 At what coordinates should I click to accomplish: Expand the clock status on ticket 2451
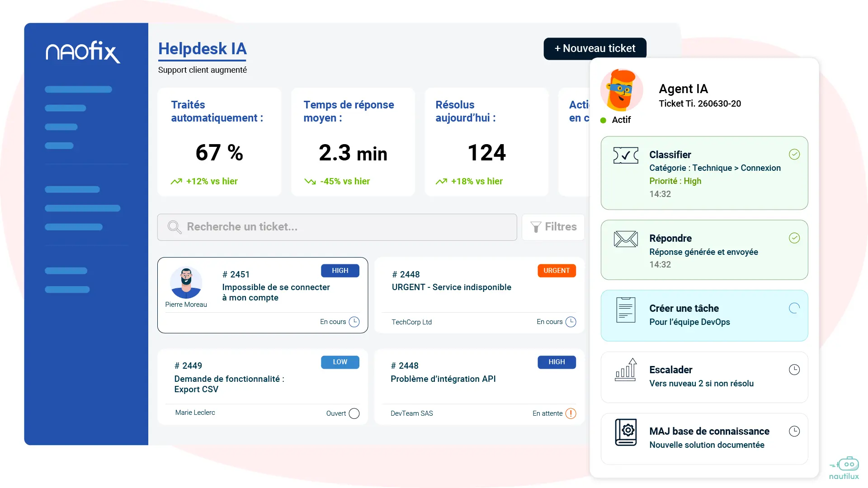tap(355, 322)
